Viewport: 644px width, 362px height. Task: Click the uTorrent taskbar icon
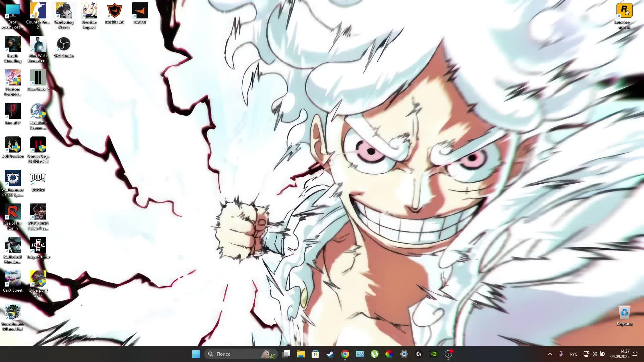pyautogui.click(x=374, y=354)
